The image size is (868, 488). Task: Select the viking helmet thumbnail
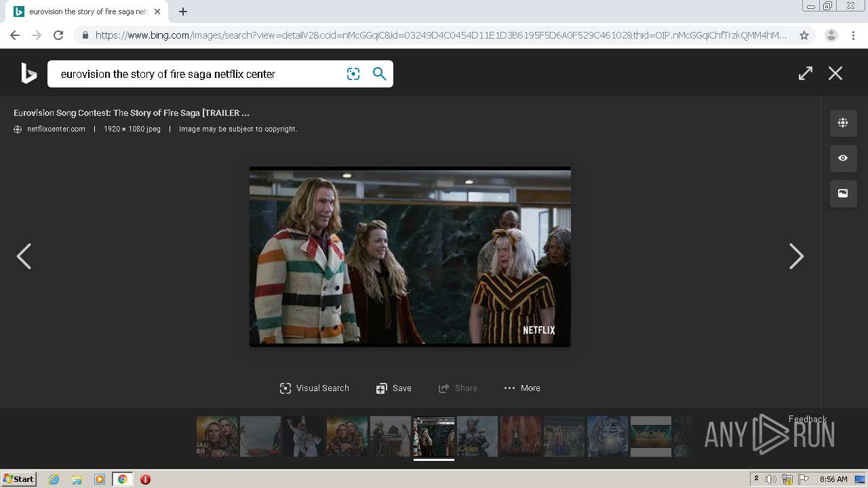(477, 436)
